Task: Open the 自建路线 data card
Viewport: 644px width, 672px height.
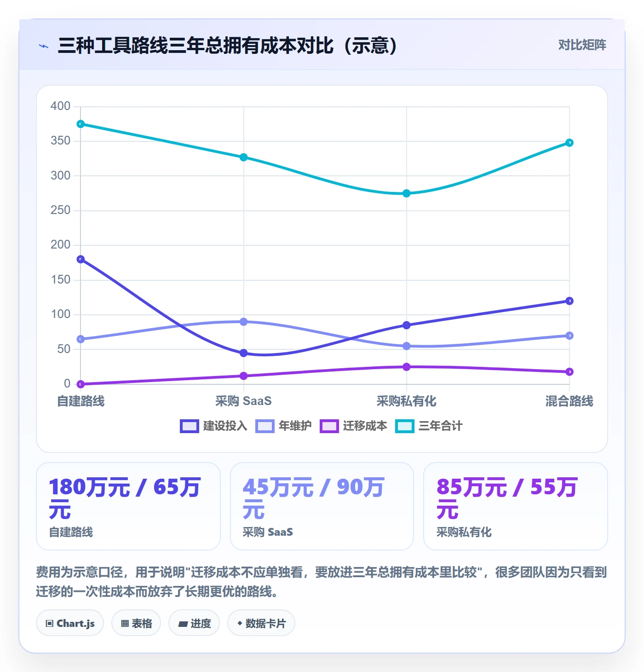Action: pyautogui.click(x=128, y=506)
